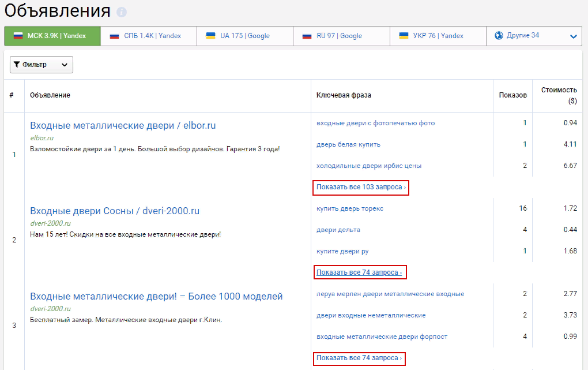Open keyword входные металлические двери форпост
The width and height of the screenshot is (588, 370).
pyautogui.click(x=382, y=337)
